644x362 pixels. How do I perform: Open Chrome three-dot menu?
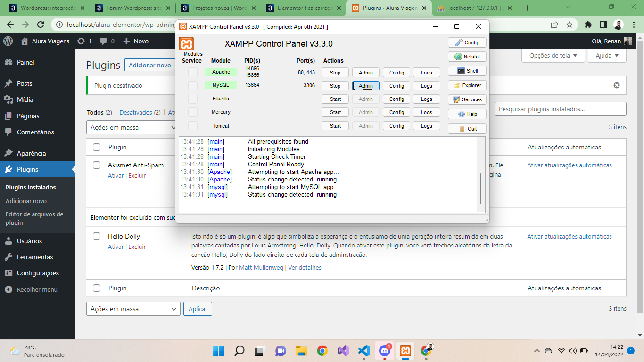click(634, 25)
